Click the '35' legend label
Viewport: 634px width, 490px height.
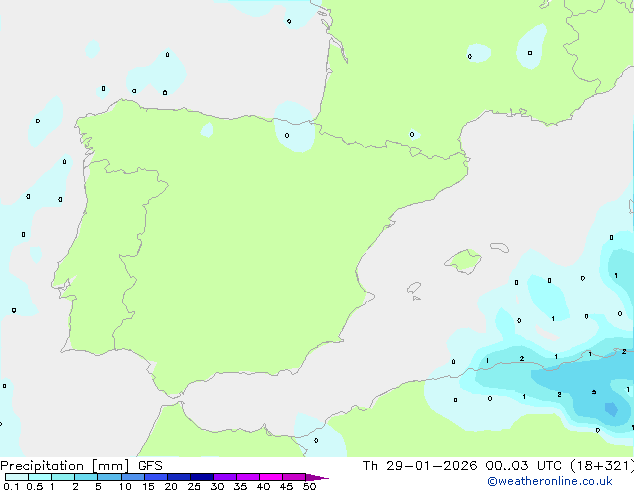tap(240, 486)
